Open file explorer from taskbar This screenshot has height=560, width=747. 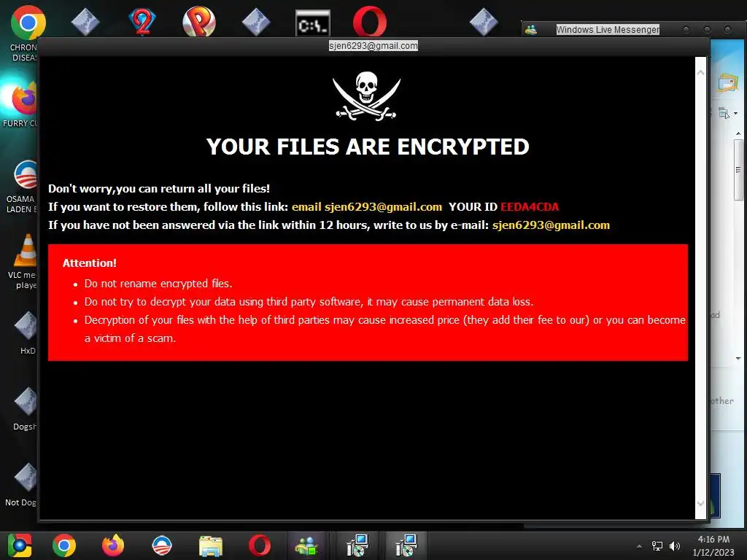[211, 545]
